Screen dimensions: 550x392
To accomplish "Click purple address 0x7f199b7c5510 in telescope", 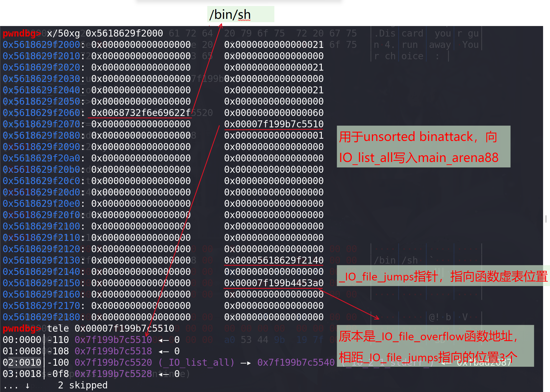I will (x=113, y=340).
